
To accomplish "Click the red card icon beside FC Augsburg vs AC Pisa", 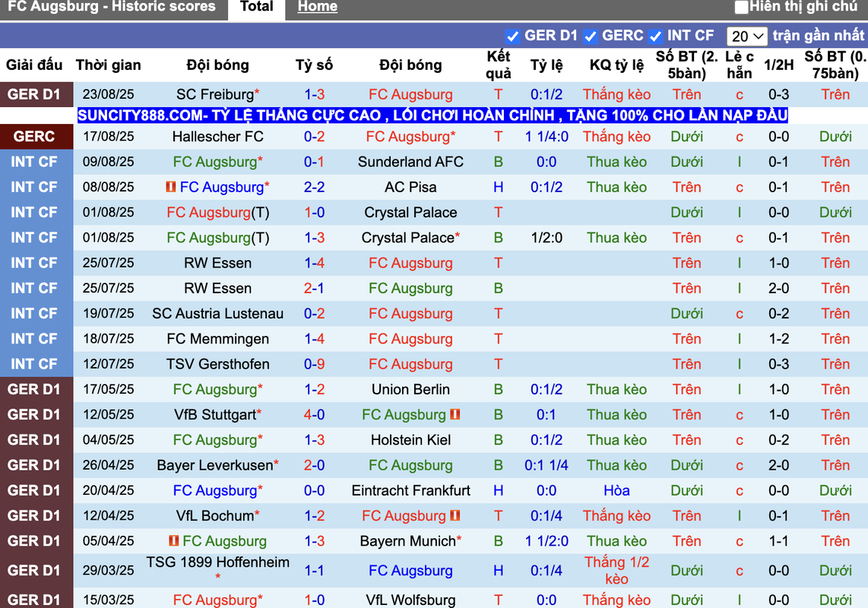I will coord(171,187).
